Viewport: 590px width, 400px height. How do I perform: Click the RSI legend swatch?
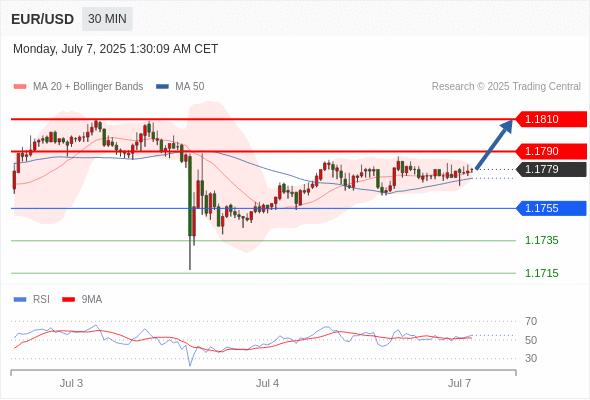(20, 300)
